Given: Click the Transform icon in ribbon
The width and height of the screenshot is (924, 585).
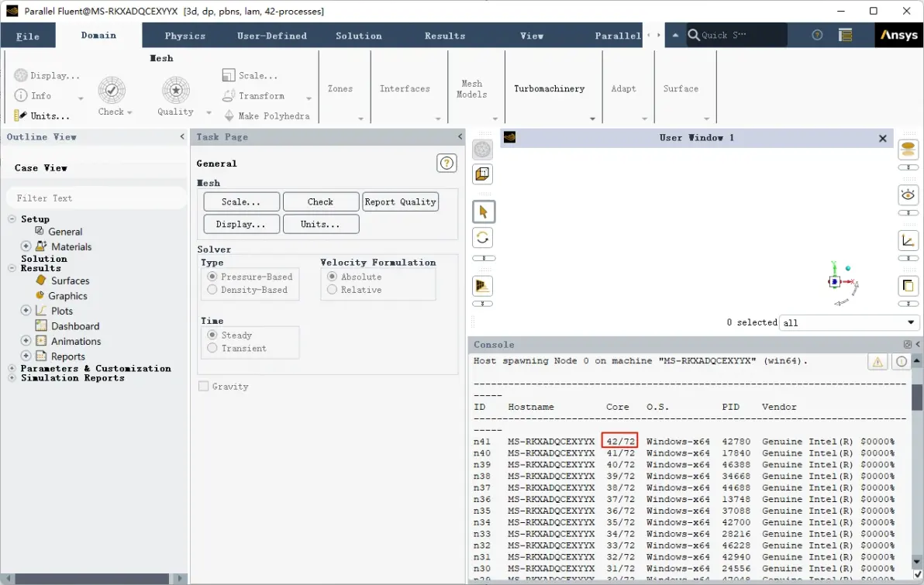Looking at the screenshot, I should tap(229, 95).
